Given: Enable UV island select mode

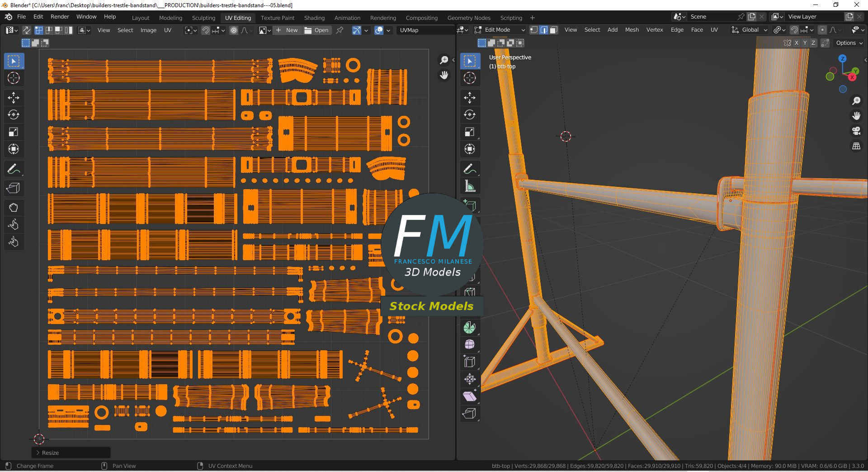Looking at the screenshot, I should click(68, 30).
